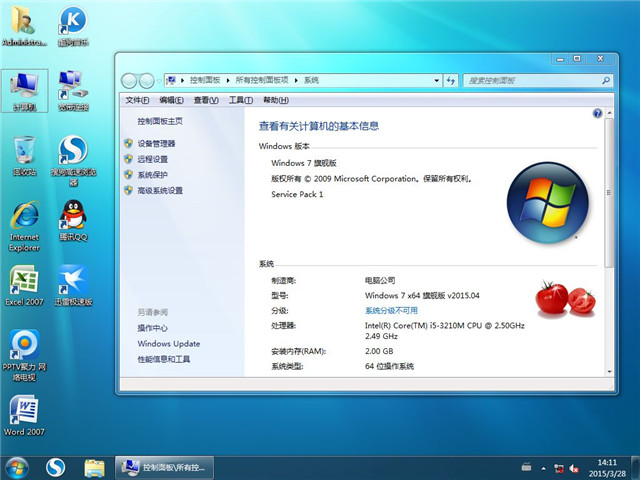Open 性能信息和工具 link

164,359
